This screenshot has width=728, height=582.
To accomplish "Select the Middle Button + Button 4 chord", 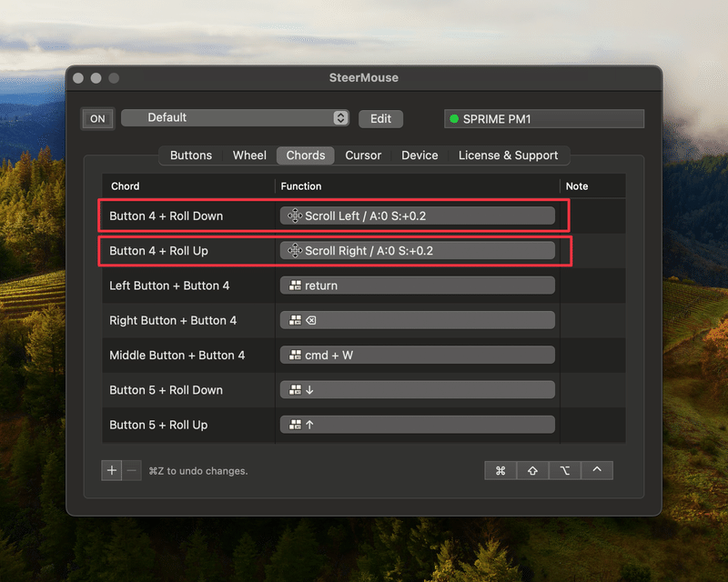I will pos(177,355).
